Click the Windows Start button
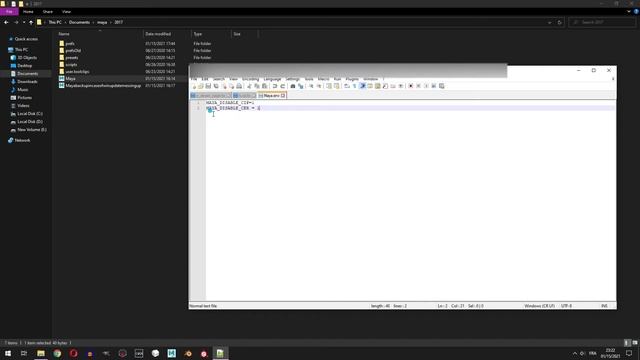Viewport: 640px width, 360px height. [8, 353]
